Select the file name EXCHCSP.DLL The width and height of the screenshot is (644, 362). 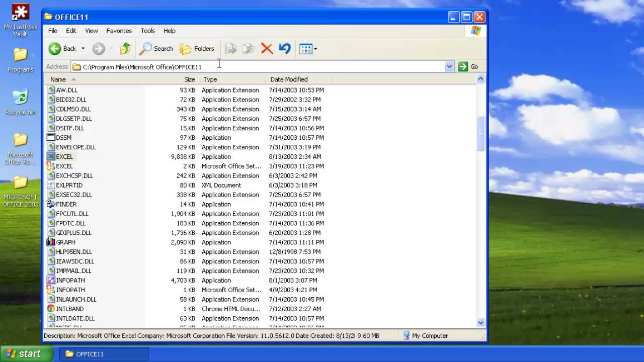(x=74, y=175)
